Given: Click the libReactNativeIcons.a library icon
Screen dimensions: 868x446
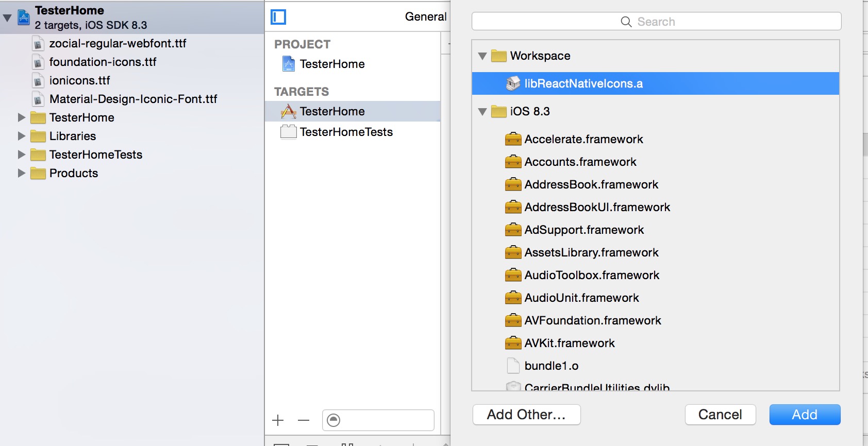Looking at the screenshot, I should 513,83.
